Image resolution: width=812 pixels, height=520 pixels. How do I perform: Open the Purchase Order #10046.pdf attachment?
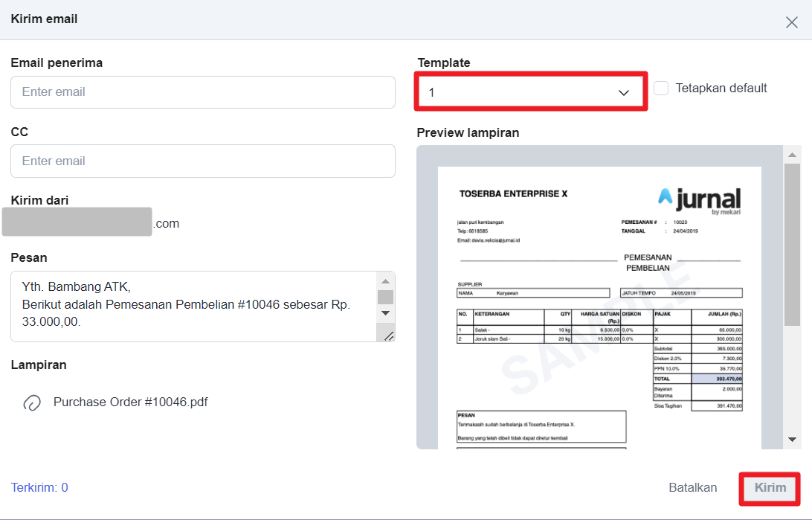[130, 402]
